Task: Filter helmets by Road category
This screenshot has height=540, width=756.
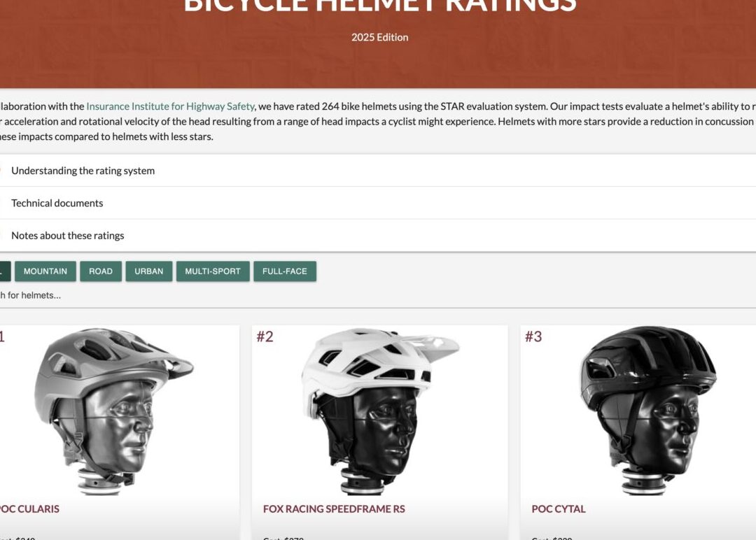Action: click(x=101, y=271)
